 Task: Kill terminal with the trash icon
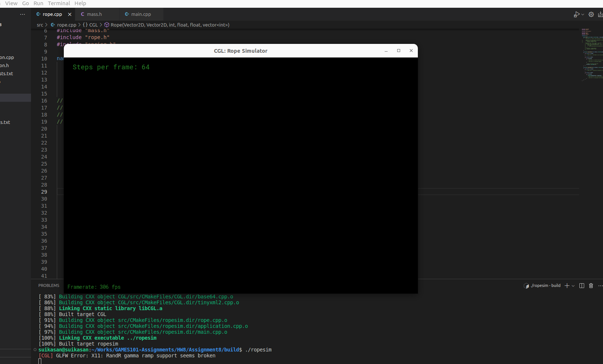pos(591,286)
